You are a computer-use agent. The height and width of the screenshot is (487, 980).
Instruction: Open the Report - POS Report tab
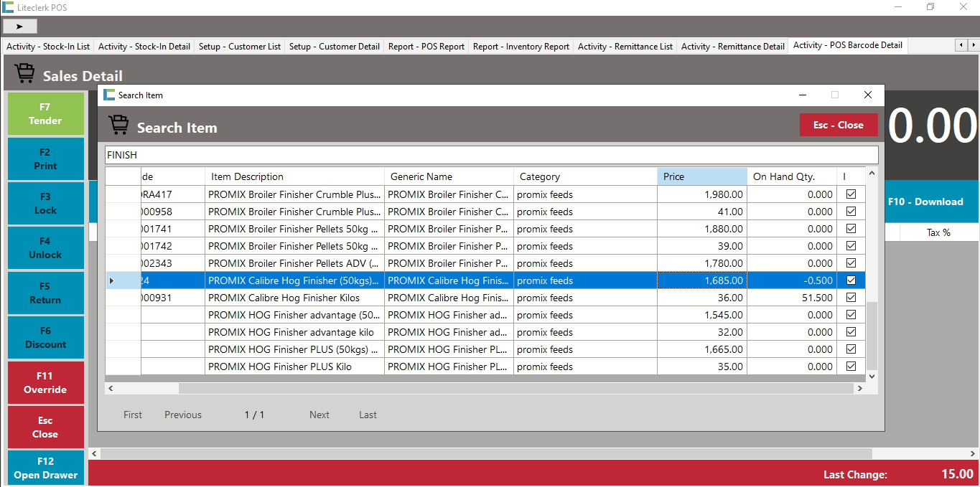pos(426,47)
